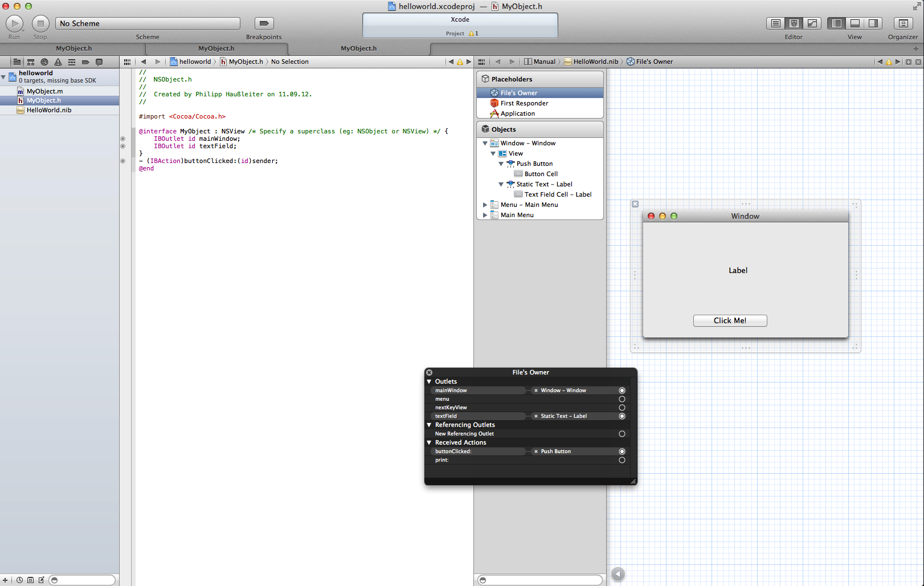
Task: Disconnect the Window - Window connection
Action: 536,390
